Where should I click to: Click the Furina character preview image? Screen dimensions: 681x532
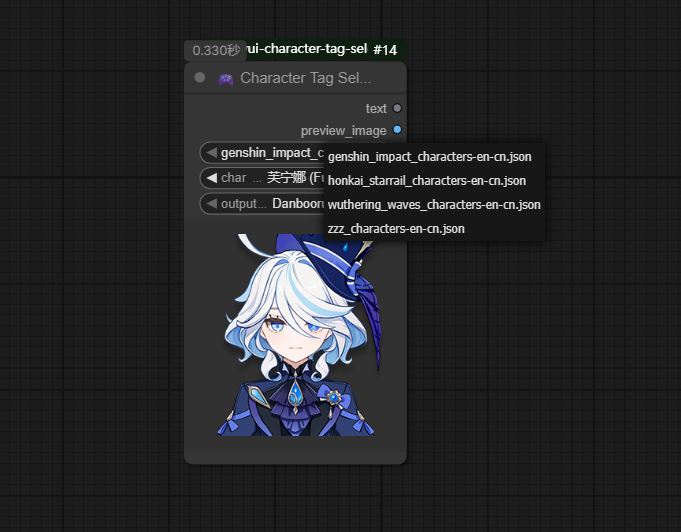(298, 335)
